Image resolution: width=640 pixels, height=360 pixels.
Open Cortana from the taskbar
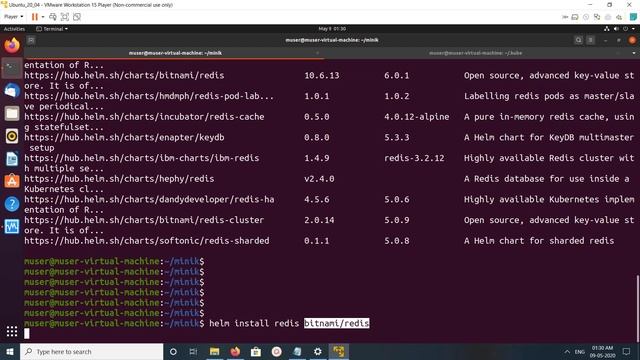pos(173,351)
